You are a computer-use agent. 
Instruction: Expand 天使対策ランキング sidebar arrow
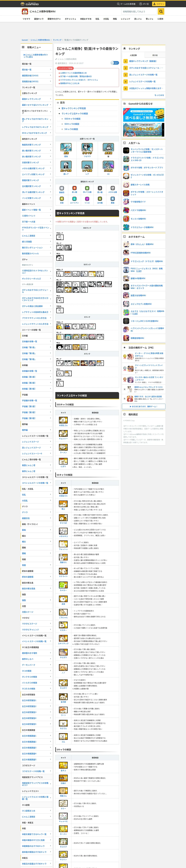click(51, 162)
